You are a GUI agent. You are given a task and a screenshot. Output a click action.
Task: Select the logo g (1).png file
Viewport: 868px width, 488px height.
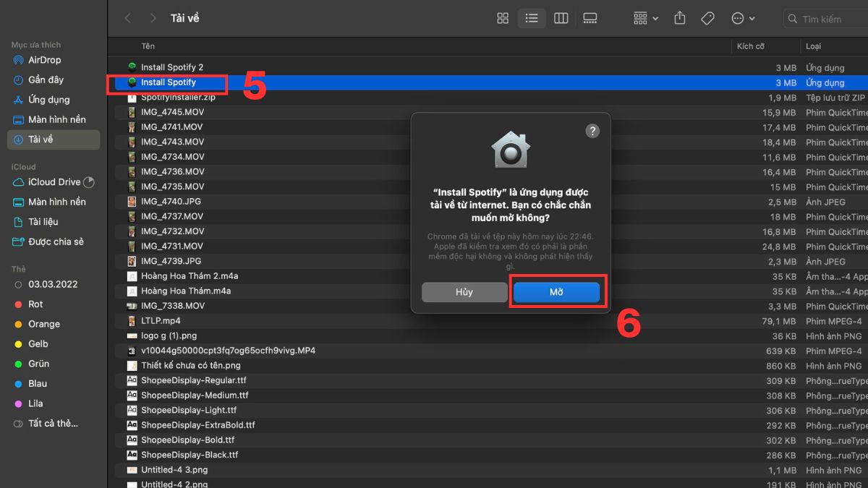coord(169,335)
